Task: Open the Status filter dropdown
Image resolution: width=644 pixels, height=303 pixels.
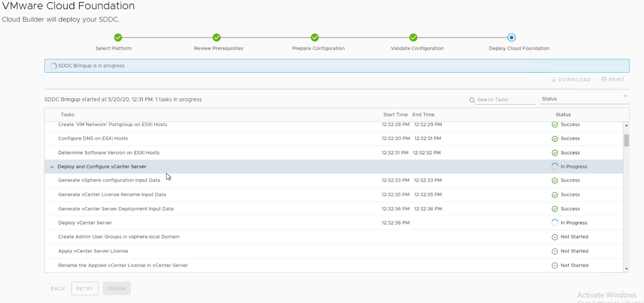Action: 585,99
